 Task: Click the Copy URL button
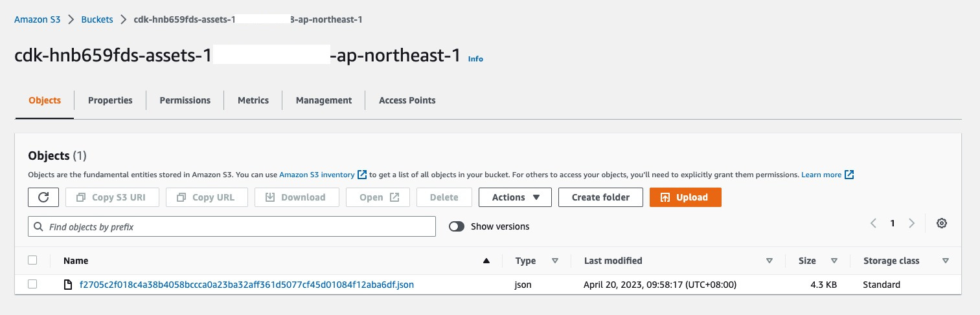click(207, 197)
